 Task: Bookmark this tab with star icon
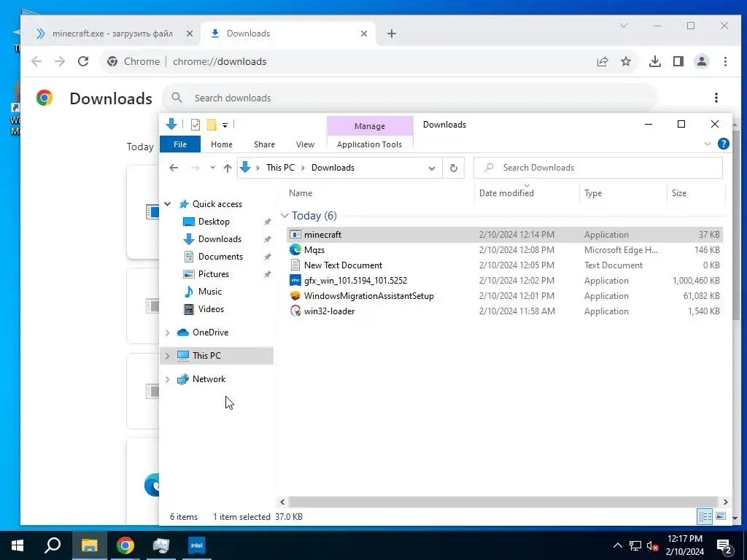coord(626,61)
